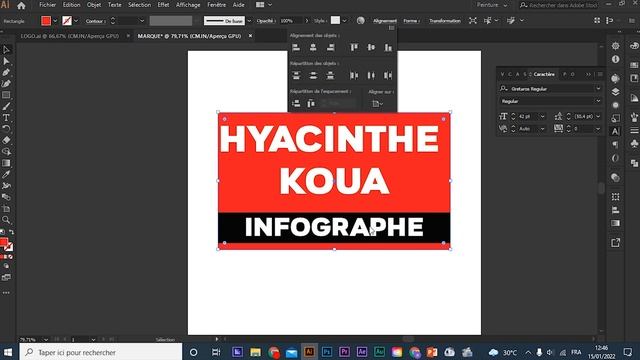Screen dimensions: 640x360
Task: Select the Direct Selection tool
Action: point(6,61)
